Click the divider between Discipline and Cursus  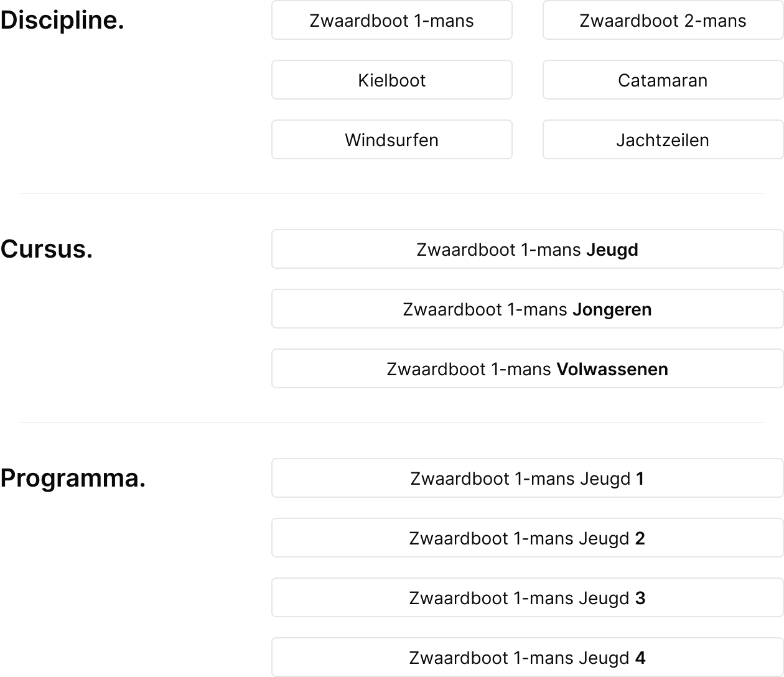pos(392,194)
